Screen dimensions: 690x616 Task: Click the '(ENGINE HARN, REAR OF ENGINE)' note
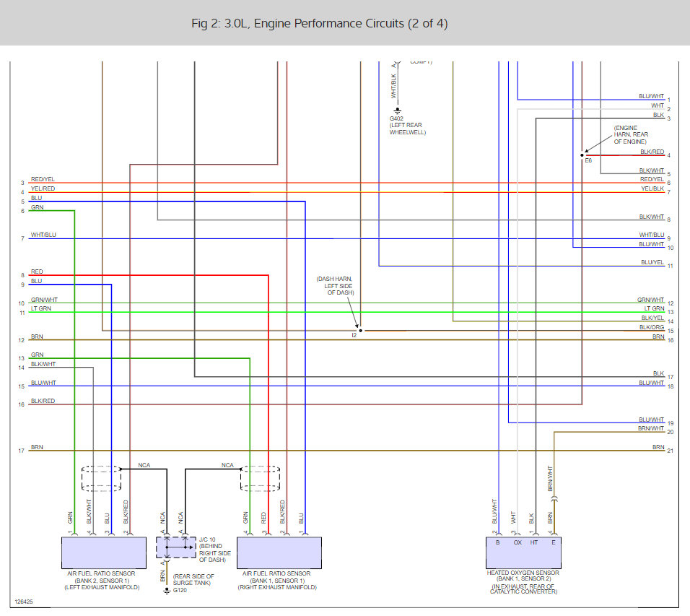pos(631,135)
